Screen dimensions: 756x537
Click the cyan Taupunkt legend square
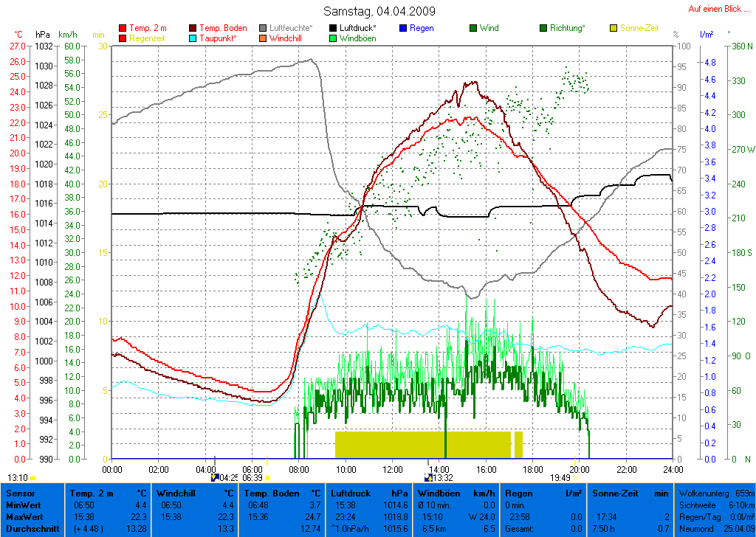pyautogui.click(x=193, y=38)
